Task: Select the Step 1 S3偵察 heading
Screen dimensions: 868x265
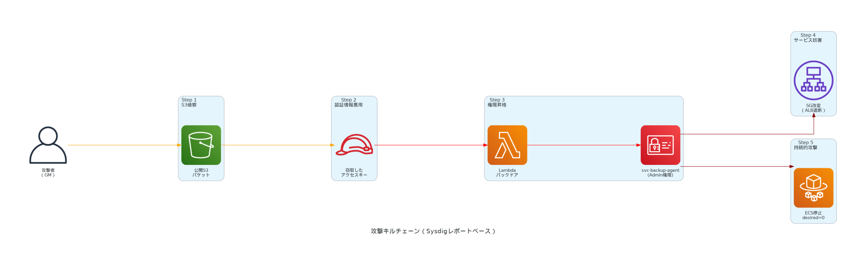Action: [189, 102]
